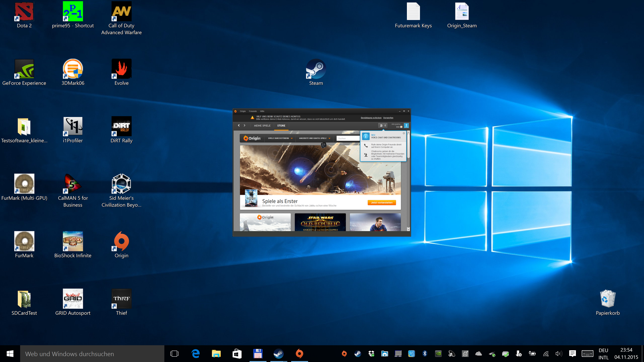Click the Verwerfen link
This screenshot has width=644, height=362.
(x=388, y=118)
